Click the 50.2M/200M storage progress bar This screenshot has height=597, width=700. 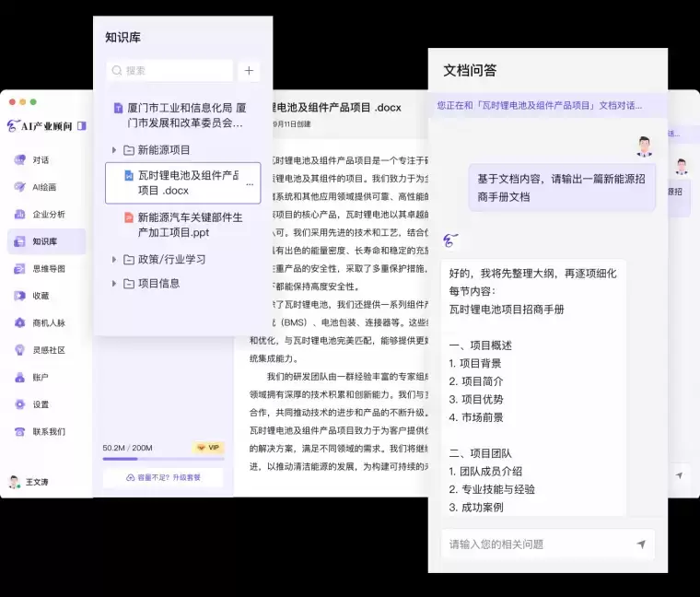pos(163,459)
